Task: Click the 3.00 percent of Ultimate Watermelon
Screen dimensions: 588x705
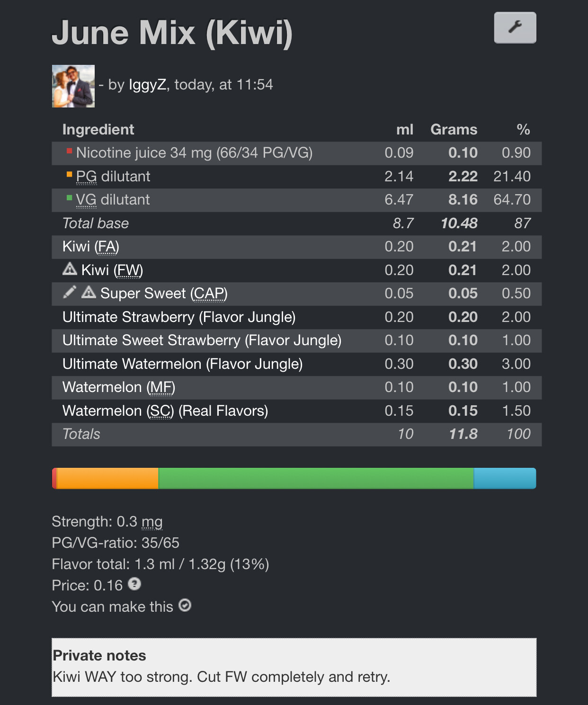Action: [516, 364]
